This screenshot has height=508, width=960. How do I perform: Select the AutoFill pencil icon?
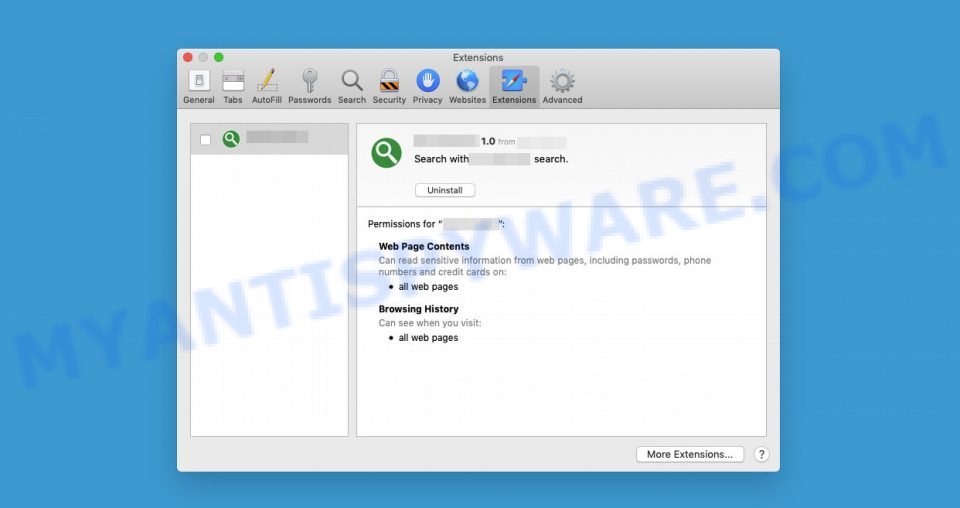coord(267,81)
